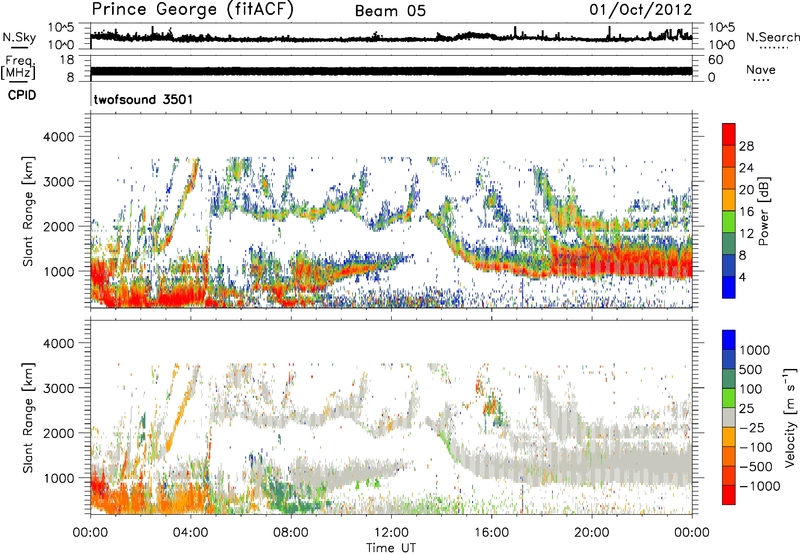Click the 'N.Sky' legend label
This screenshot has width=800, height=554.
coord(19,37)
